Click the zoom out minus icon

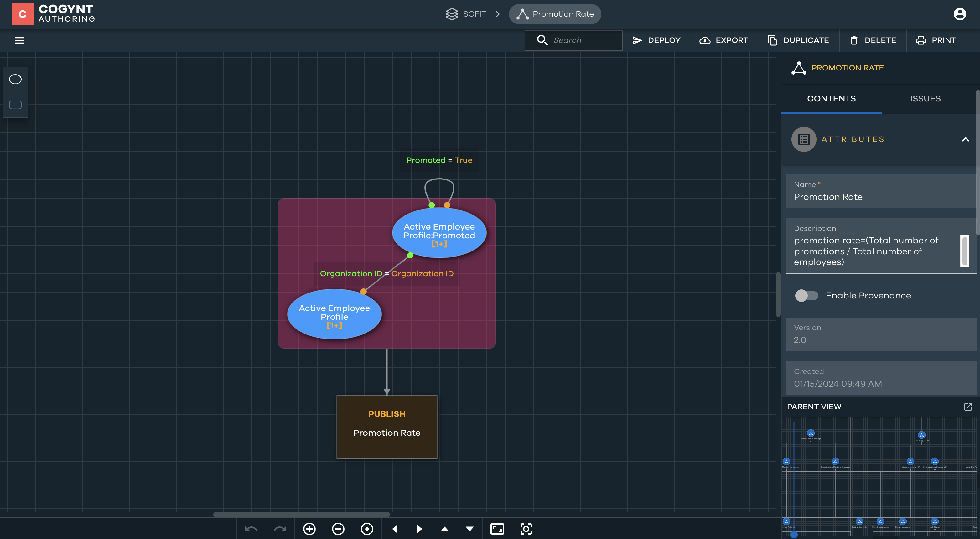pyautogui.click(x=338, y=529)
